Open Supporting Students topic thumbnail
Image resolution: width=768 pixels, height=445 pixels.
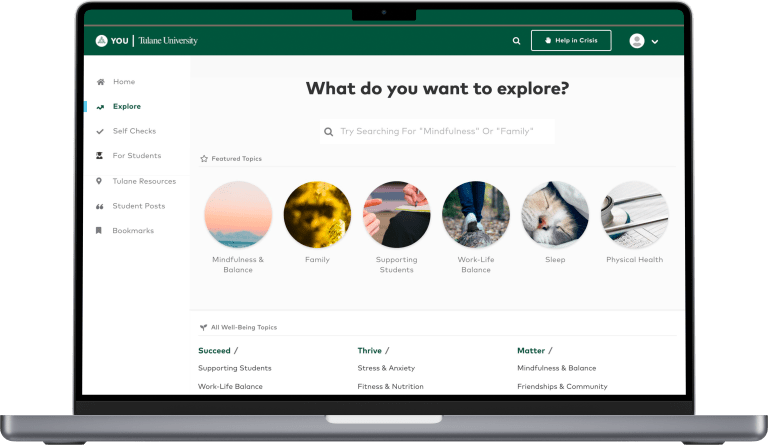click(397, 214)
